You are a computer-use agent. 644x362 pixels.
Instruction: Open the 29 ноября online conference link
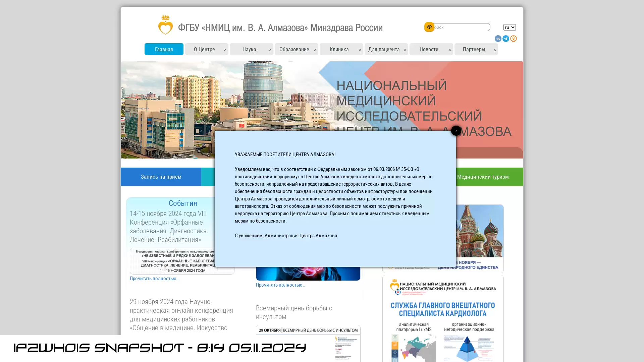(181, 315)
